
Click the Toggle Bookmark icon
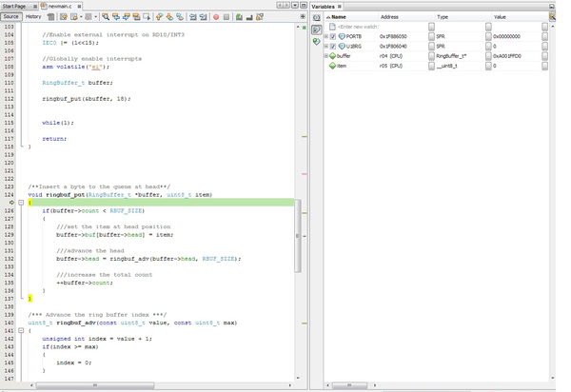180,17
